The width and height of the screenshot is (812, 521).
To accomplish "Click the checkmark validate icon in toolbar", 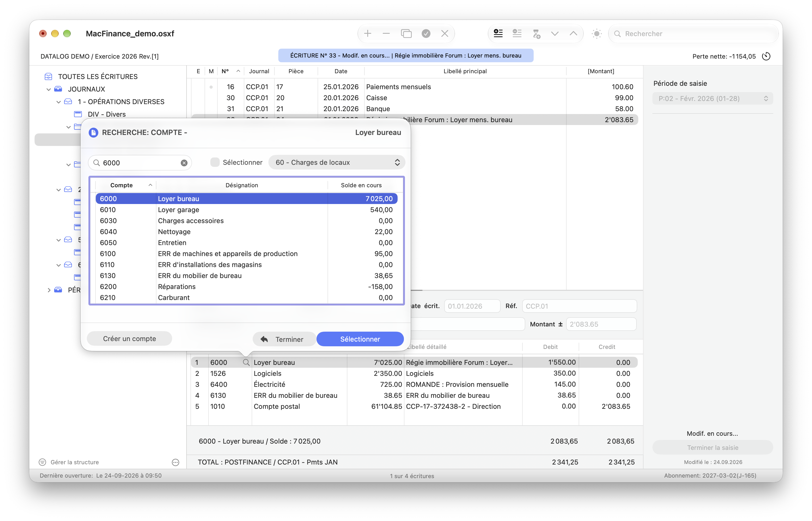I will (x=426, y=33).
